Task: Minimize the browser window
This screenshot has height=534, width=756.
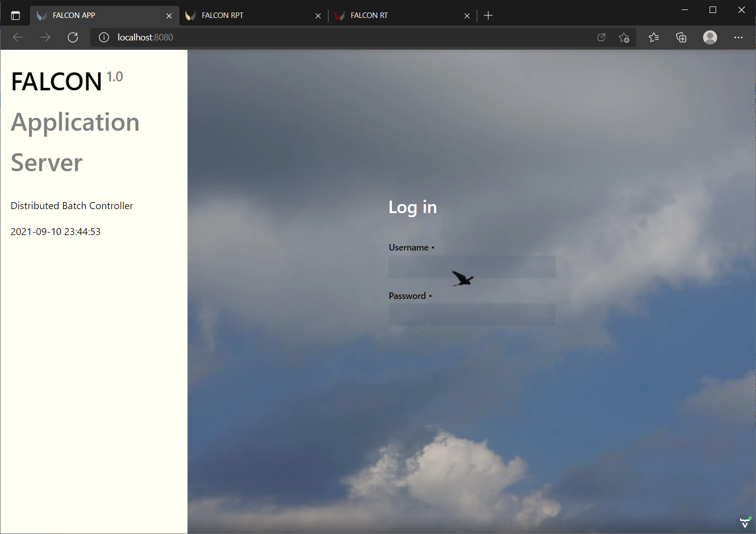Action: (685, 10)
